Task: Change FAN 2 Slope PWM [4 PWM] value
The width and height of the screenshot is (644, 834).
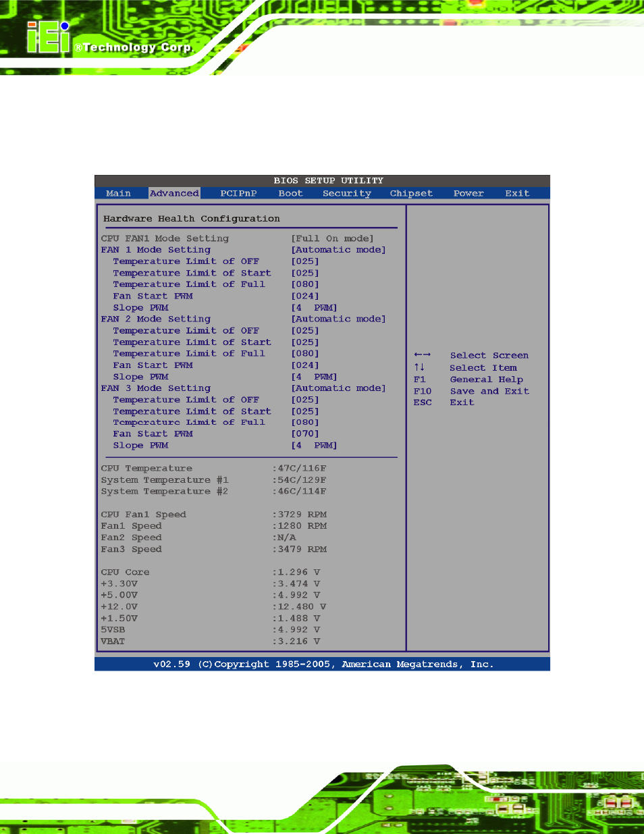Action: click(314, 377)
